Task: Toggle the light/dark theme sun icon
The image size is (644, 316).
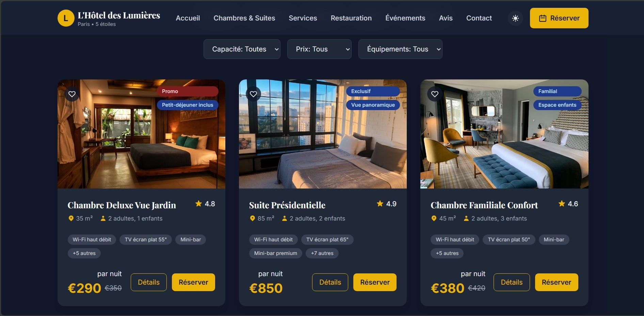Action: point(515,18)
